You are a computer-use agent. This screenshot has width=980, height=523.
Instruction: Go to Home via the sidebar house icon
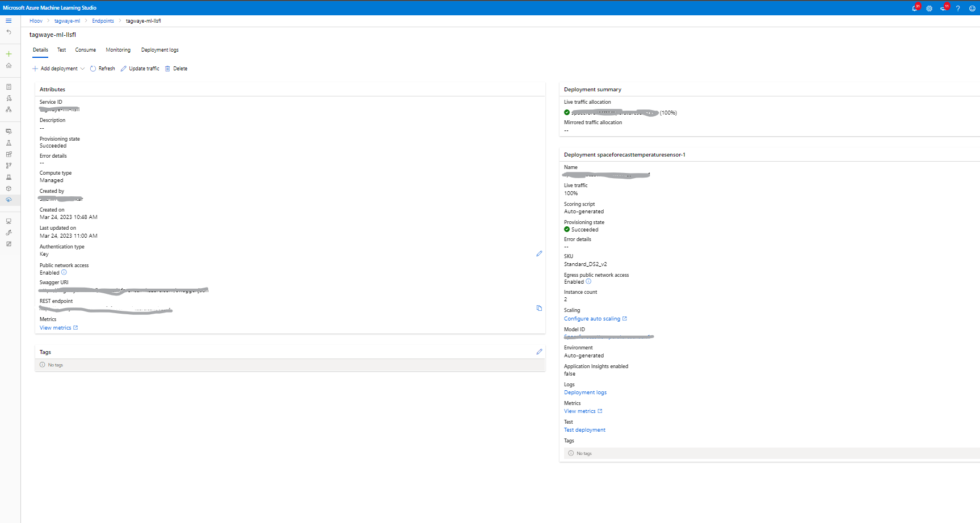[x=9, y=65]
